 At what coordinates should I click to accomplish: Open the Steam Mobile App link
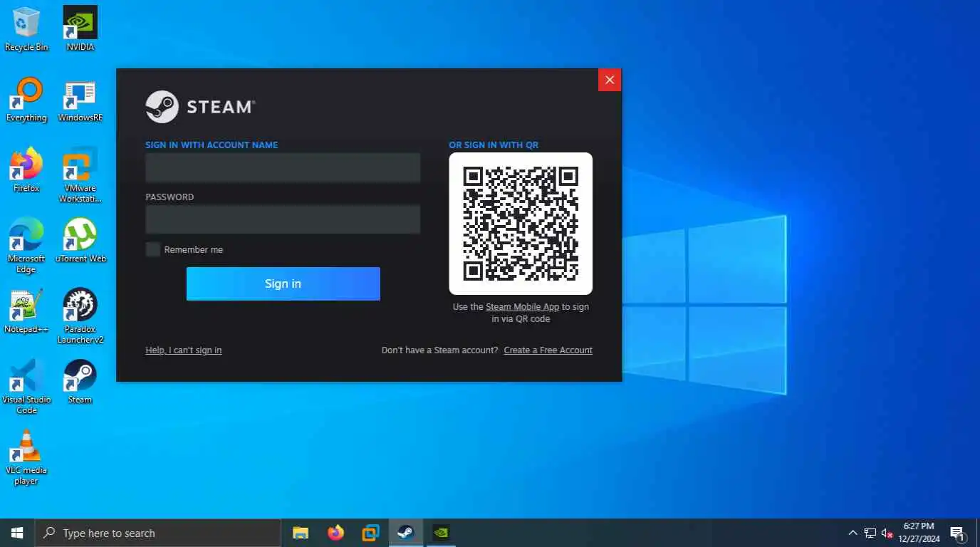tap(522, 307)
